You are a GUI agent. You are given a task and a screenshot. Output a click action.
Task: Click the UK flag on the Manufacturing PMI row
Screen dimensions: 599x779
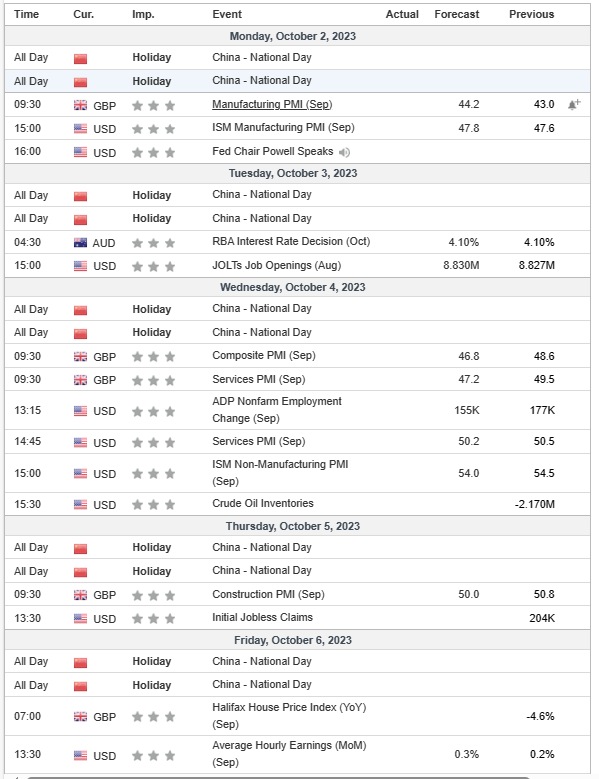(80, 105)
